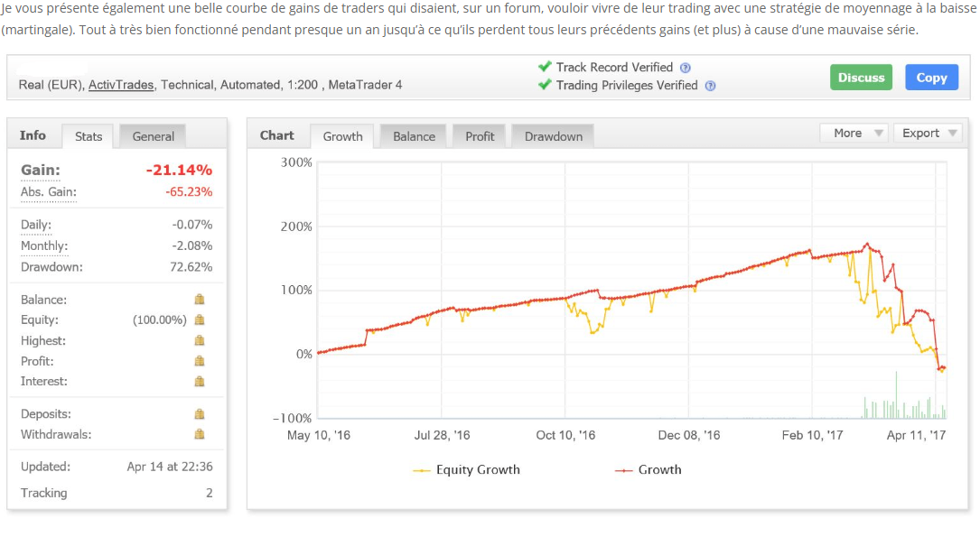Toggle the Equity Growth legend series

[x=466, y=470]
